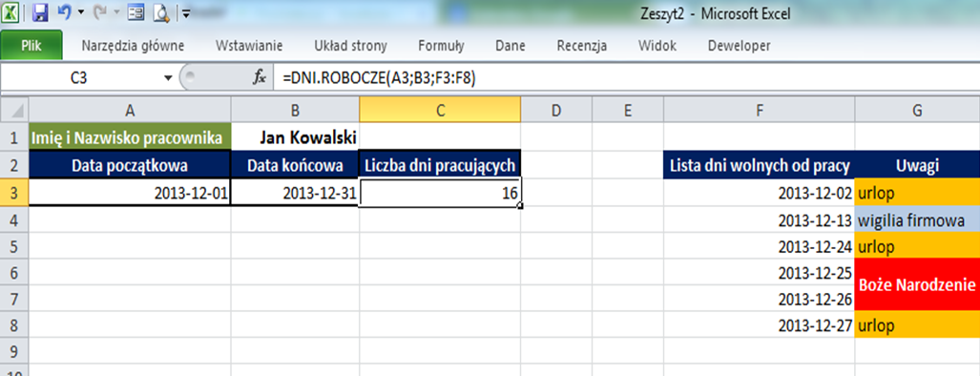Screen dimensions: 980x376
Task: Switch to the Dane tab
Action: pos(510,46)
